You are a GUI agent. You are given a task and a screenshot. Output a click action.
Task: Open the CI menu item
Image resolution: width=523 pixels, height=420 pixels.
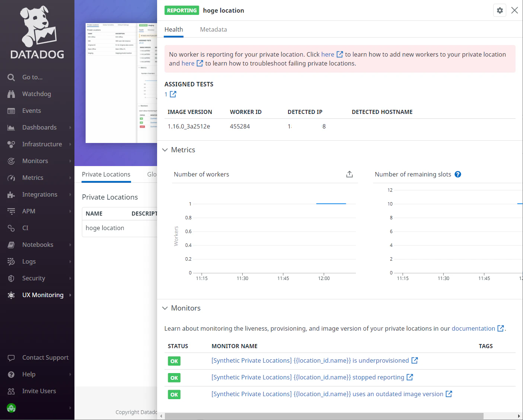[25, 228]
